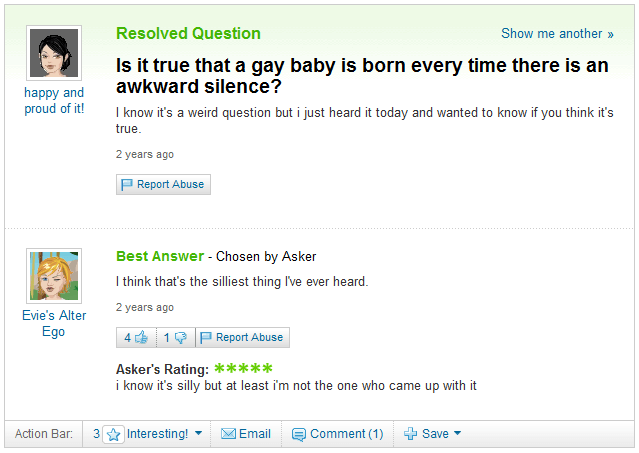Click the asker's avatar thumbnail
Image resolution: width=639 pixels, height=453 pixels.
point(54,53)
